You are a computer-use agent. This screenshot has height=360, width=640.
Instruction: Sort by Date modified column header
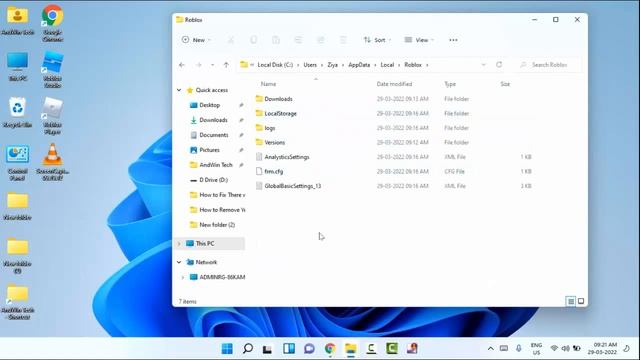tap(394, 84)
